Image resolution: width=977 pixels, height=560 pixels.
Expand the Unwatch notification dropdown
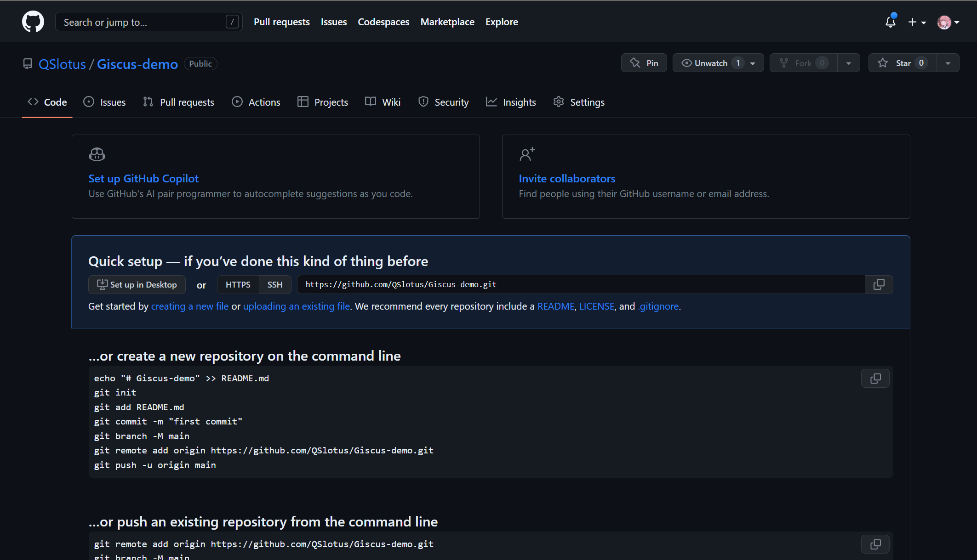pyautogui.click(x=753, y=63)
